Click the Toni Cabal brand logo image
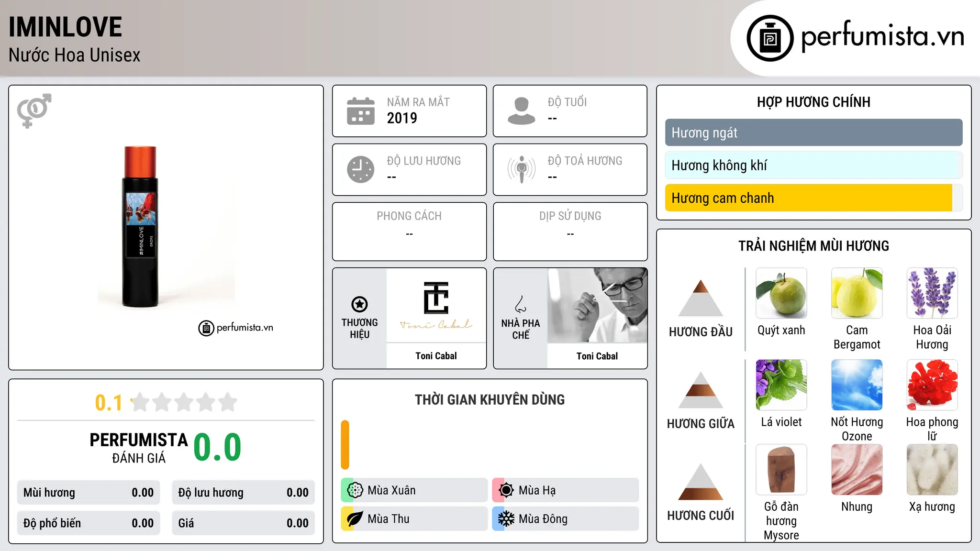Image resolution: width=980 pixels, height=551 pixels. [x=436, y=305]
